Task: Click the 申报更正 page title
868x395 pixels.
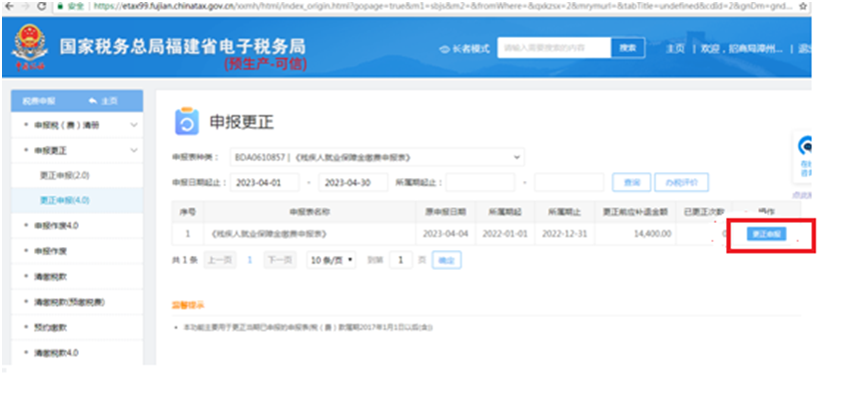Action: pyautogui.click(x=242, y=122)
